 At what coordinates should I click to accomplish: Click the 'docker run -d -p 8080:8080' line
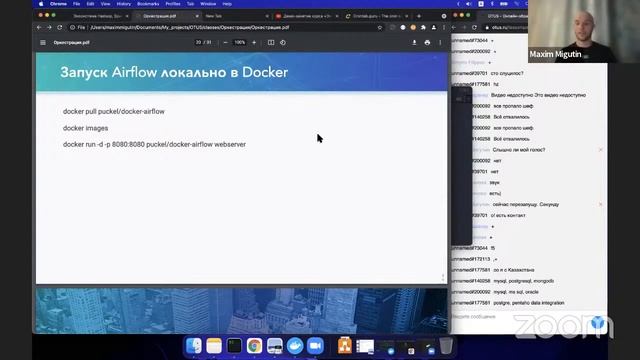coord(154,144)
